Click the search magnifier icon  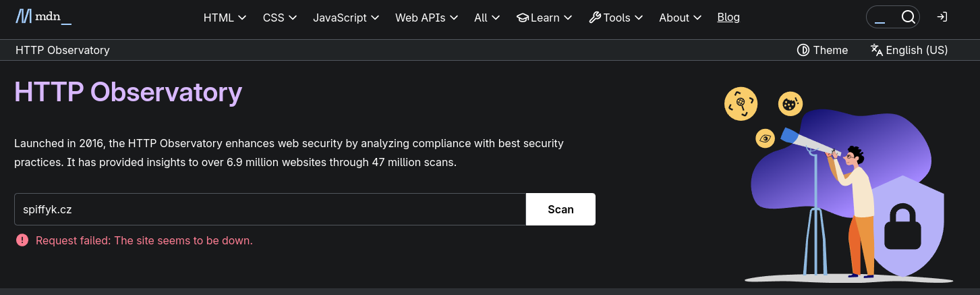908,17
